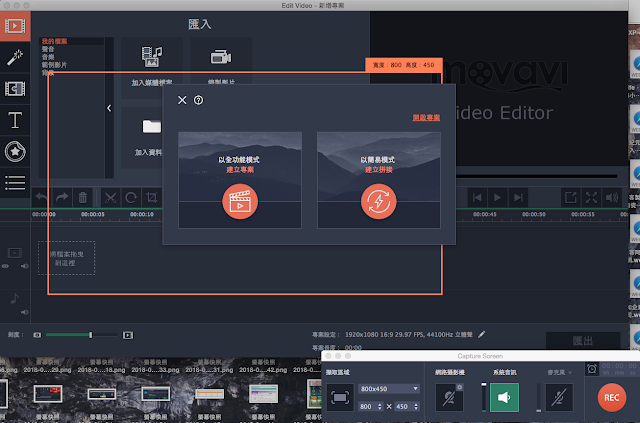
Task: Create a full feature mode project using the clapperboard button
Action: point(240,201)
